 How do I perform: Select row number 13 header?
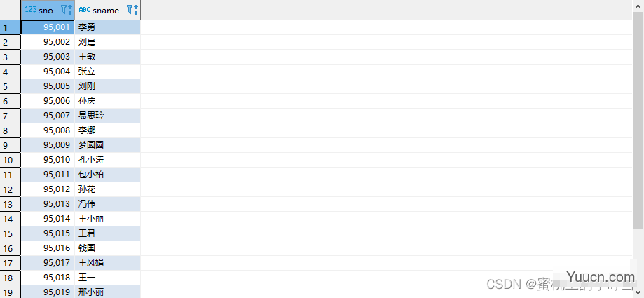coord(11,204)
